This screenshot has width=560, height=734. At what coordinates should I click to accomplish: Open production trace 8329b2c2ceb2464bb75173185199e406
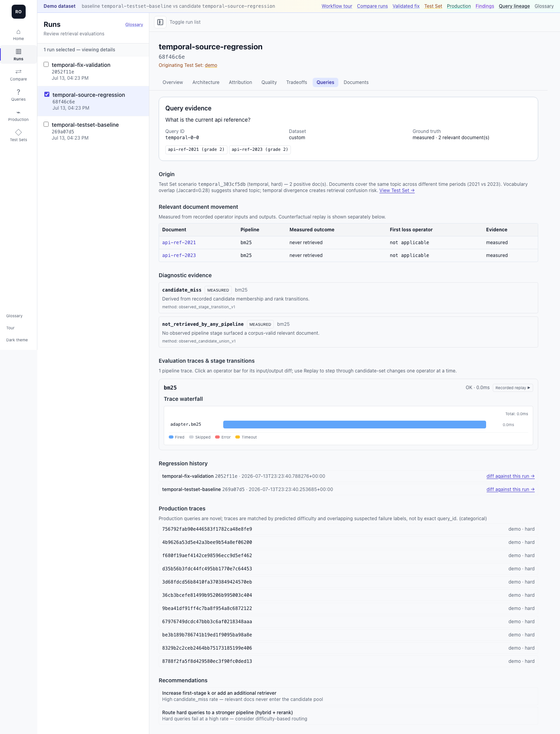coord(348,648)
